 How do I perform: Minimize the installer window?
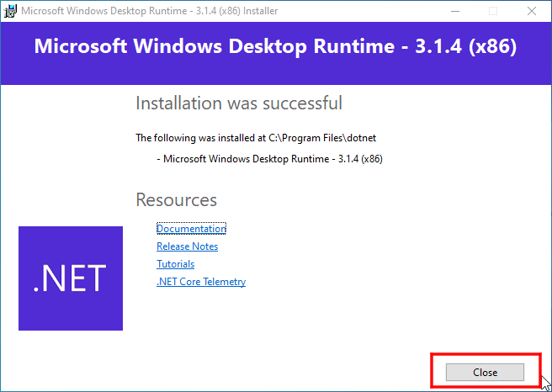click(455, 11)
